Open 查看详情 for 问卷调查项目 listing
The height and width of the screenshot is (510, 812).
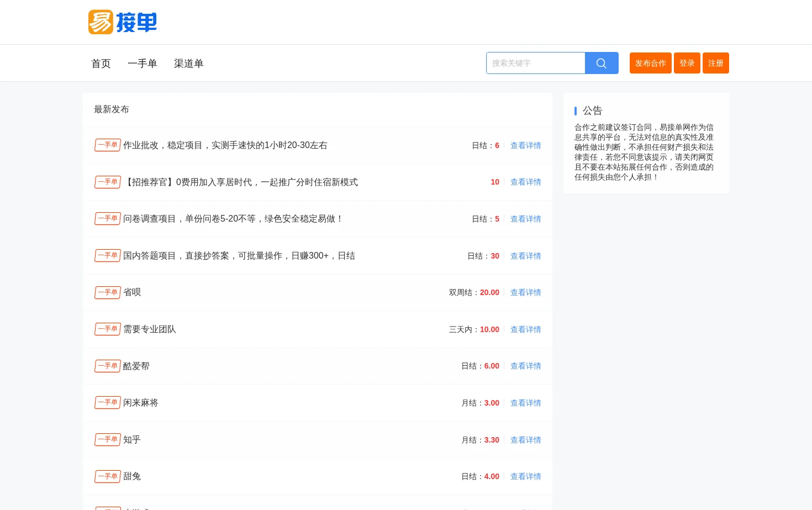[x=526, y=219]
